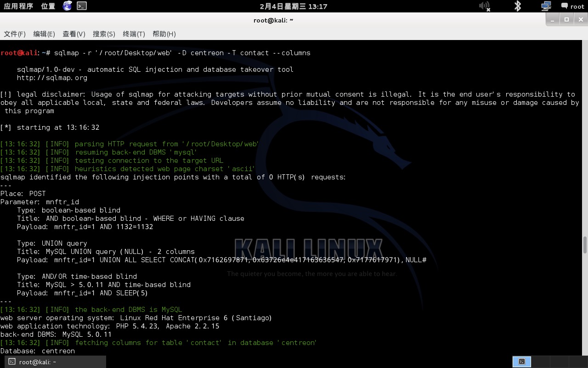Open the 文件(F) menu
The height and width of the screenshot is (368, 588).
tap(15, 34)
